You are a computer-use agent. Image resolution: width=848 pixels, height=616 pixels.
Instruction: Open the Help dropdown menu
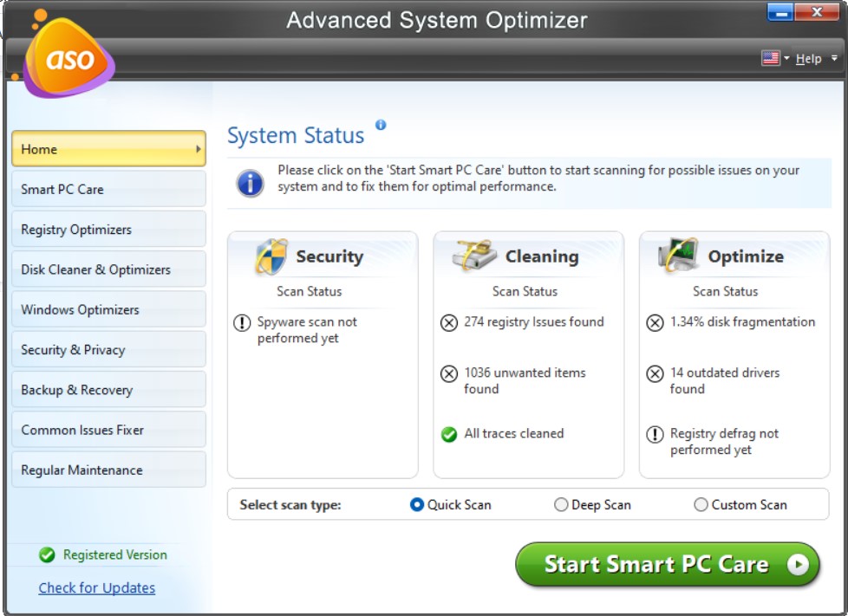click(x=809, y=57)
